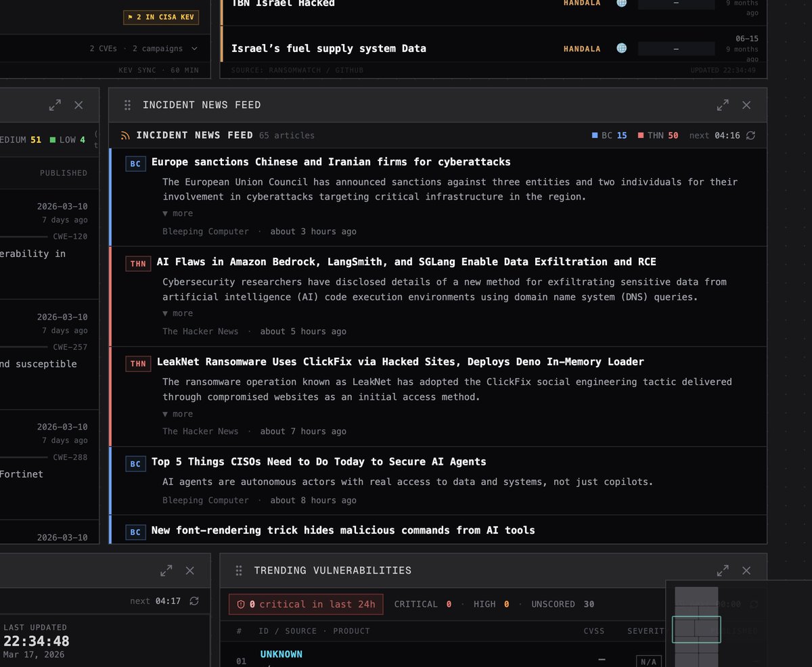
Task: Grab the Incident News Feed drag handle
Action: 127,105
